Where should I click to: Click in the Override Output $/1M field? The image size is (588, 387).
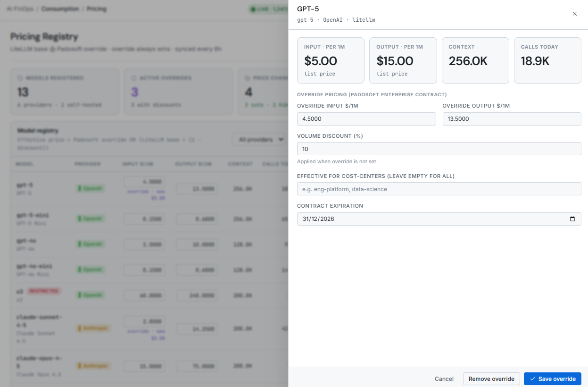[x=512, y=119]
